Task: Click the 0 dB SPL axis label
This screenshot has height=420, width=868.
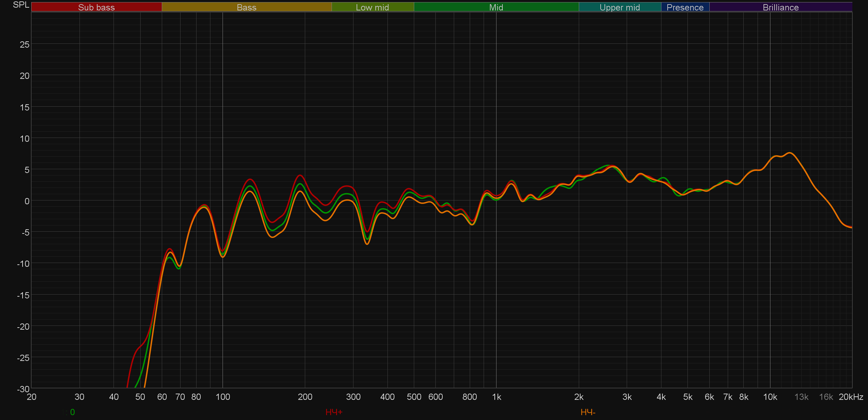Action: click(x=27, y=201)
